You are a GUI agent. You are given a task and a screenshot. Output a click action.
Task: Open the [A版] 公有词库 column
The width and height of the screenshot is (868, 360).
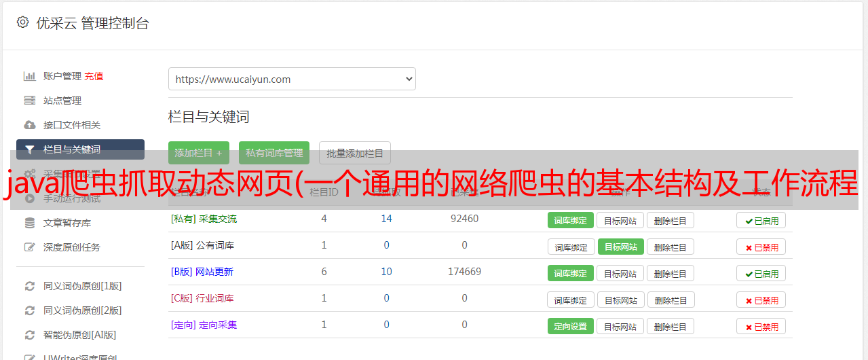coord(202,245)
